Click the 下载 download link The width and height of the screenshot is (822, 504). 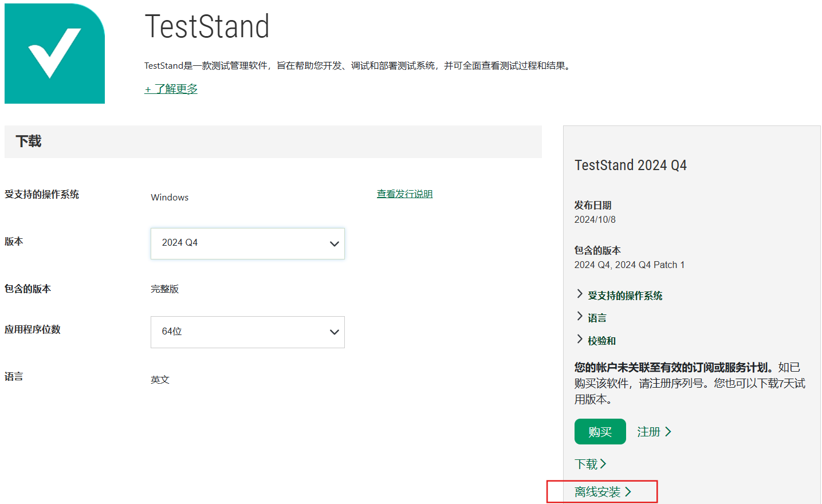pos(588,464)
